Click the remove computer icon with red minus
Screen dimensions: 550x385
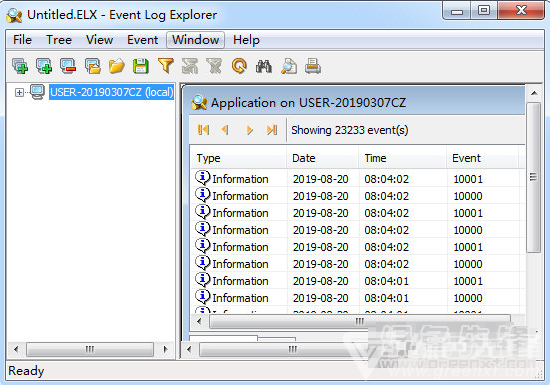(68, 66)
